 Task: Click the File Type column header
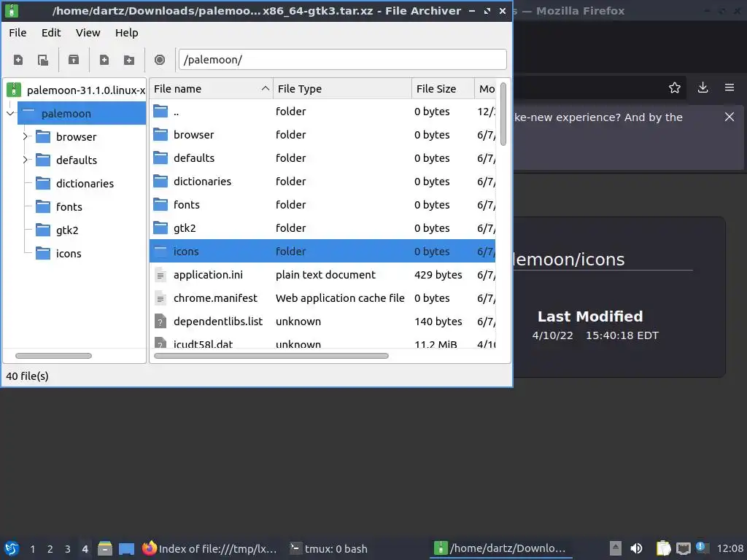(342, 88)
